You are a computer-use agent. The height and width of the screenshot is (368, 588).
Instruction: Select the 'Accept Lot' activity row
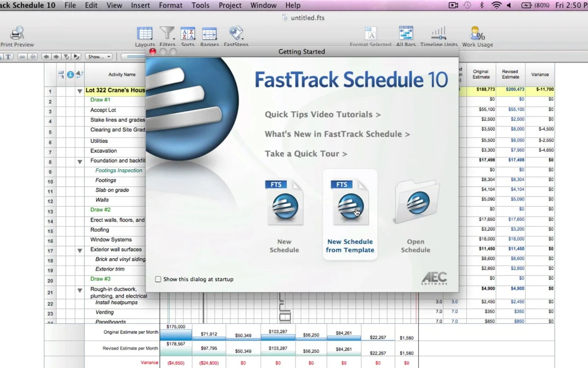pos(103,110)
